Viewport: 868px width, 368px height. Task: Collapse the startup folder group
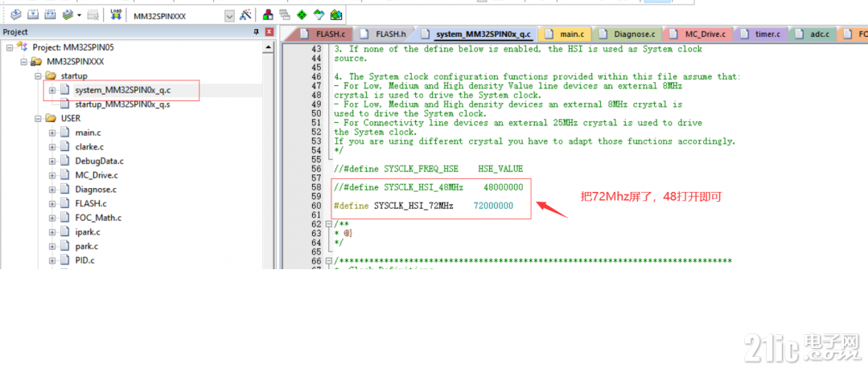[x=38, y=76]
